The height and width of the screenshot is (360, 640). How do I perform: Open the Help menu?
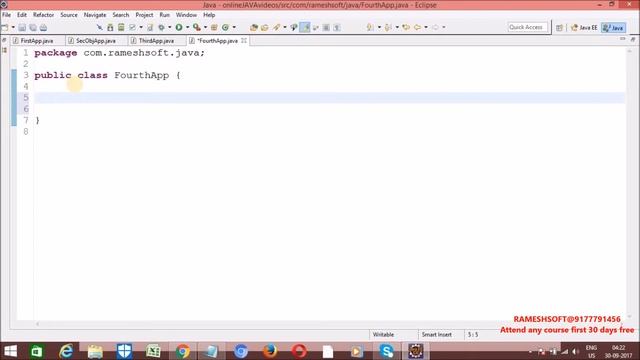pos(209,15)
